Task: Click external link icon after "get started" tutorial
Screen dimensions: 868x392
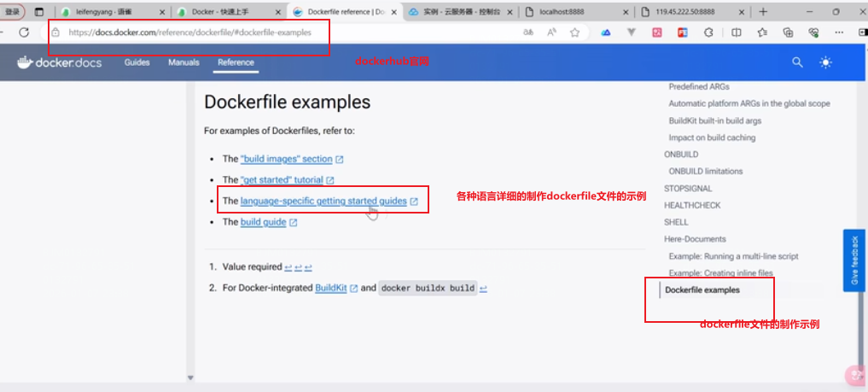Action: coord(330,180)
